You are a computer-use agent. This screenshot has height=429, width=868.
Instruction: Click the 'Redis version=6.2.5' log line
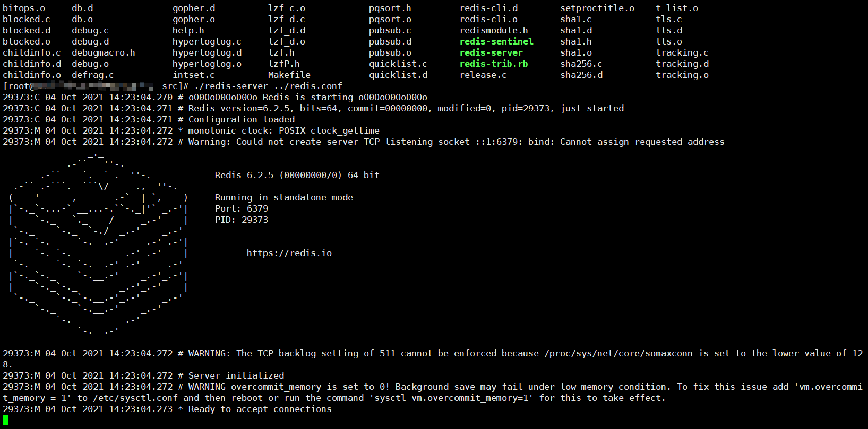[313, 108]
